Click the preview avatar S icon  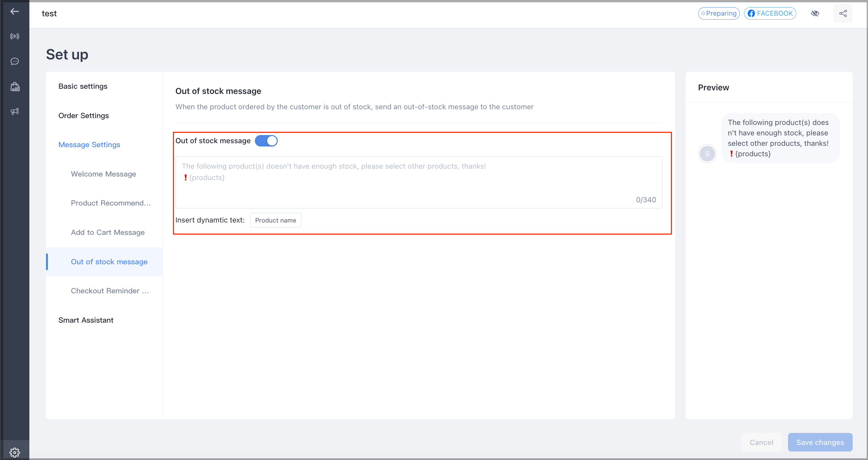(x=707, y=154)
